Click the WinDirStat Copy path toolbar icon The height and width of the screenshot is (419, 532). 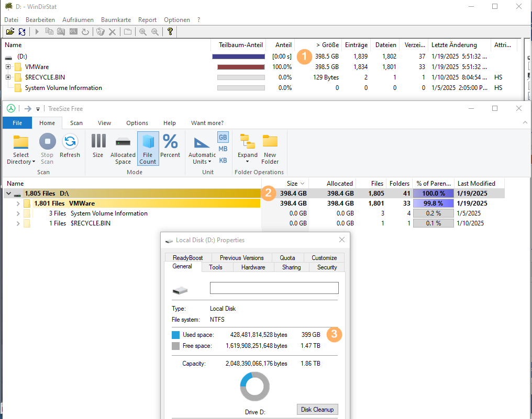[49, 31]
